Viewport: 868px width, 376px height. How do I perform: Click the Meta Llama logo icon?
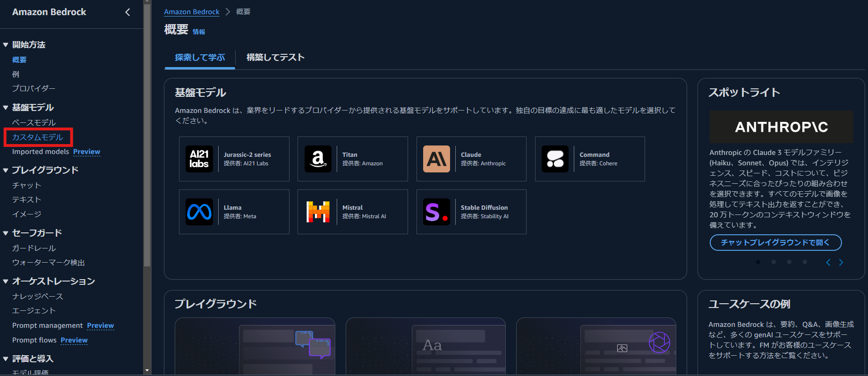[199, 212]
